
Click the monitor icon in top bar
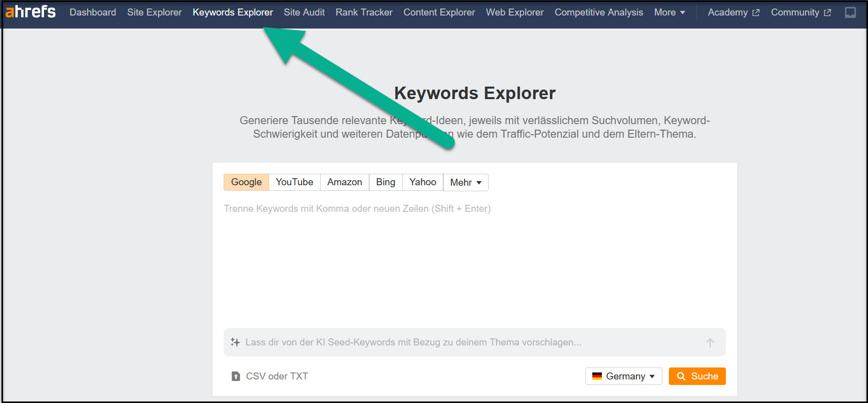click(x=850, y=13)
